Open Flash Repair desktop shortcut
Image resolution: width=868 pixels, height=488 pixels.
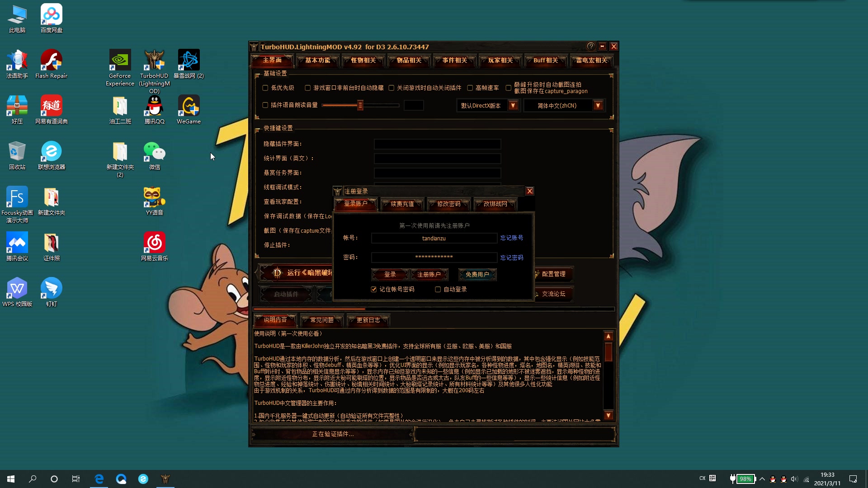[52, 65]
